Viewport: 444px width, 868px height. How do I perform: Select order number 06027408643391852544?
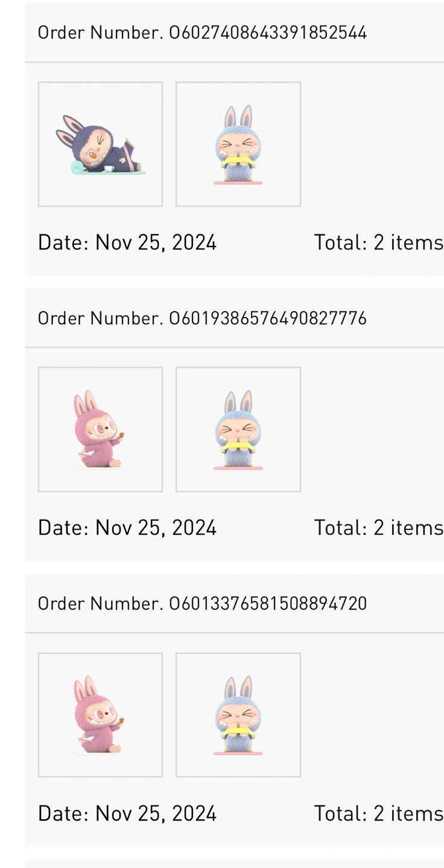click(202, 33)
